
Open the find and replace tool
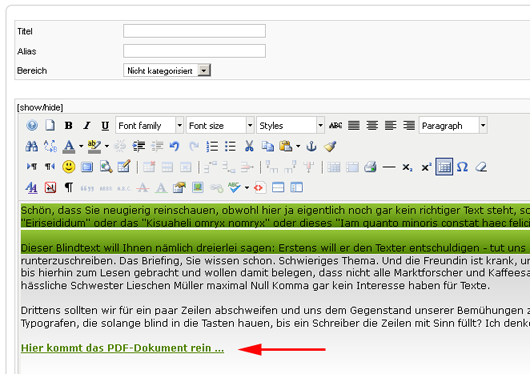click(x=50, y=146)
